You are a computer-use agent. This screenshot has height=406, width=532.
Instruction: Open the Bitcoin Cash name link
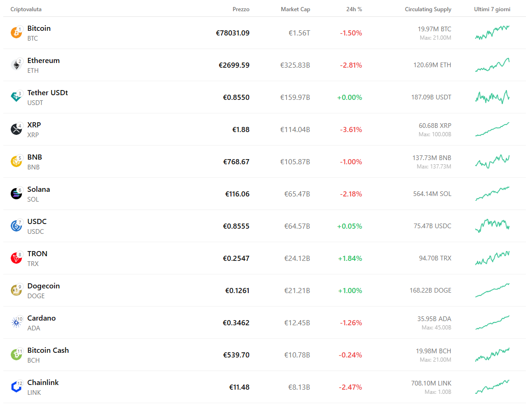[x=48, y=350]
